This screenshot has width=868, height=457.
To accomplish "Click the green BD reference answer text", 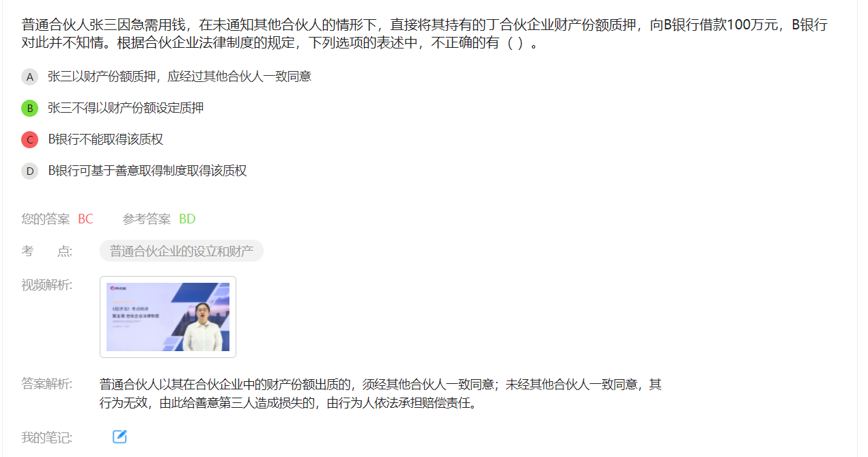I will pyautogui.click(x=187, y=219).
